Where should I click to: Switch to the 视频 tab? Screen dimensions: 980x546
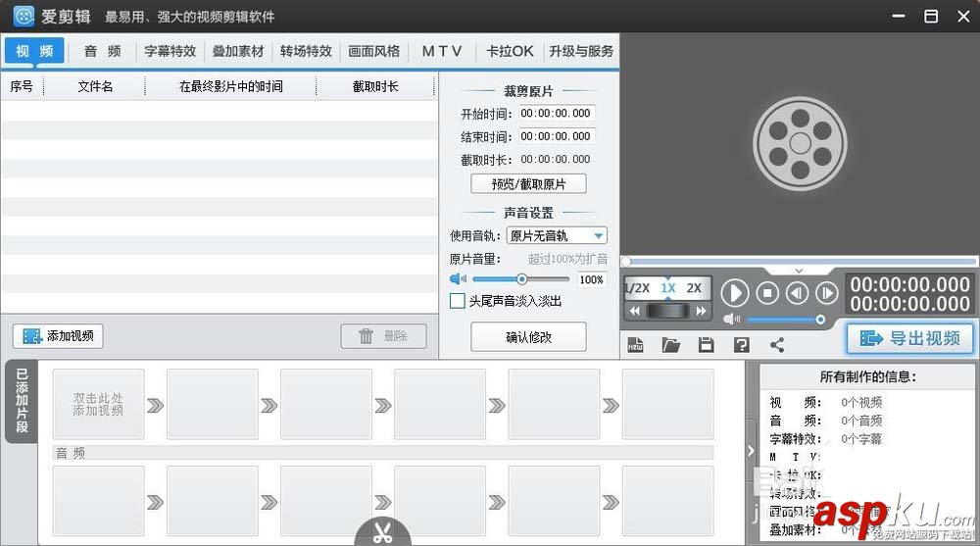point(34,51)
